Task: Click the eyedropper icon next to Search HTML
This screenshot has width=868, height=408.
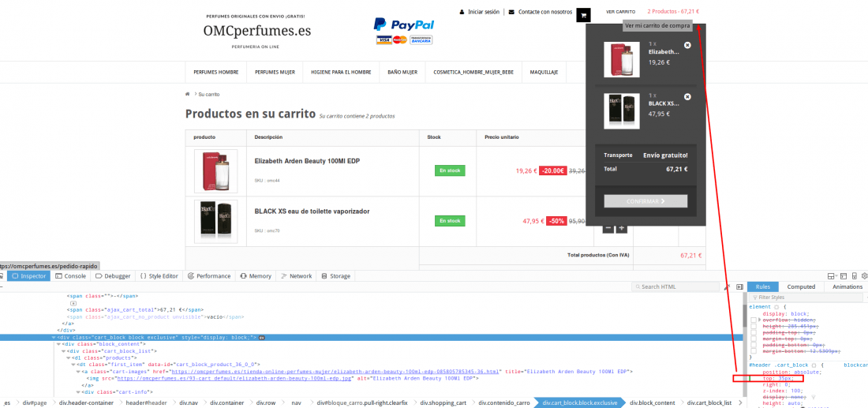Action: [x=727, y=286]
